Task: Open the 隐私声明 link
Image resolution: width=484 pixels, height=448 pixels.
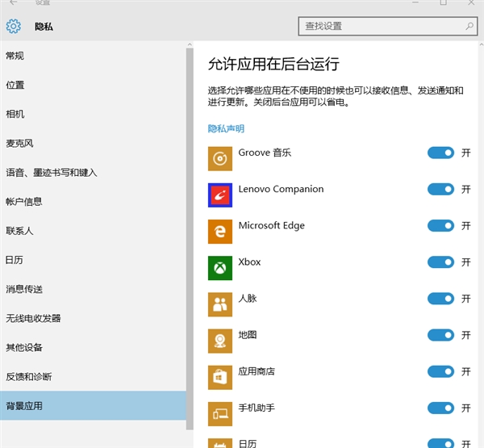Action: point(226,128)
